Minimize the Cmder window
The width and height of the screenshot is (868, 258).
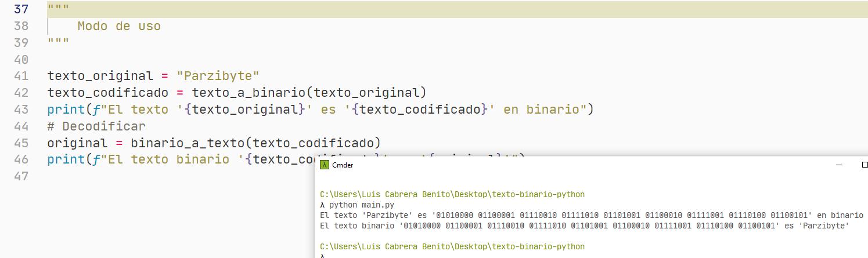838,165
